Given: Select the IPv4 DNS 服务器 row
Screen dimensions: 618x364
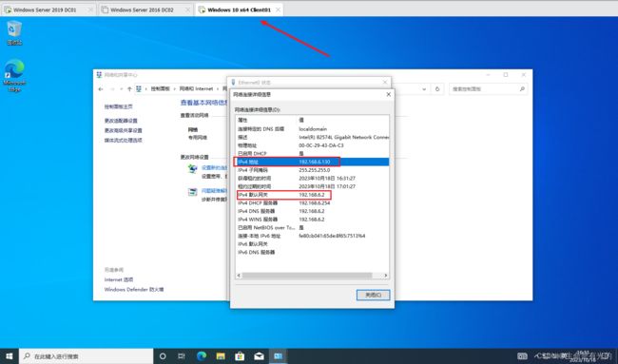Looking at the screenshot, I should pyautogui.click(x=312, y=211).
